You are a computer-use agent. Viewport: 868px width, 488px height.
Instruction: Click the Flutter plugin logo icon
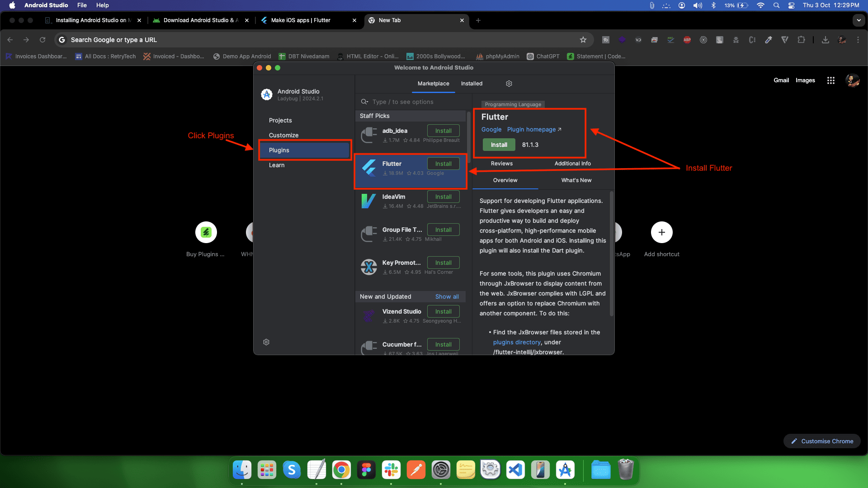(x=369, y=168)
